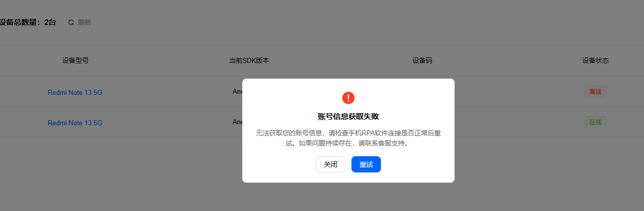Image resolution: width=644 pixels, height=211 pixels.
Task: Select the 设备码 column header
Action: tap(422, 60)
